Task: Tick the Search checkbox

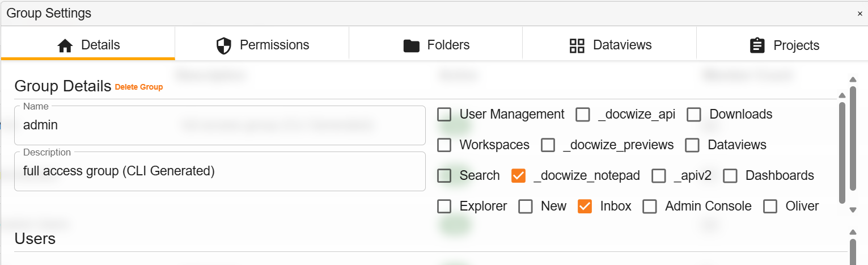Action: 444,176
